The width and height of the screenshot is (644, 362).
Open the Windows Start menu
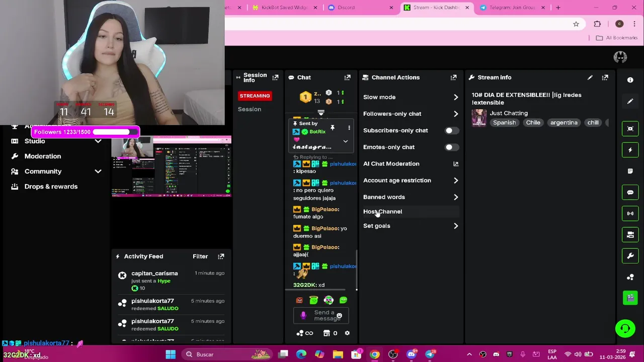[x=171, y=354]
